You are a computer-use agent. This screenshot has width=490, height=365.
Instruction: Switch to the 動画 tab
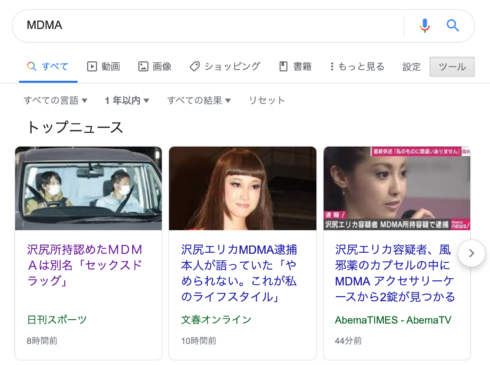click(103, 66)
